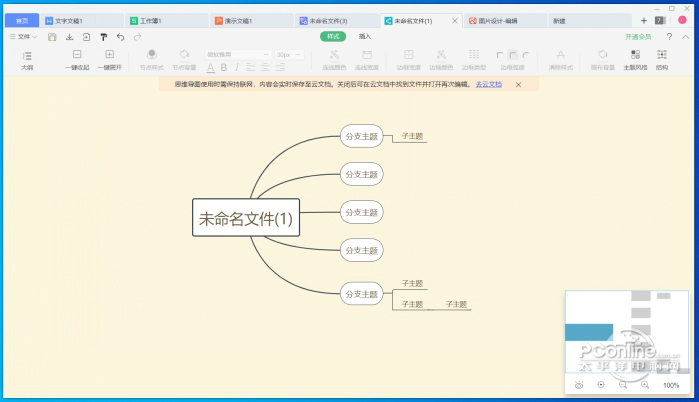This screenshot has height=402, width=699.
Task: Select the central node 未命名文件(1)
Action: 246,217
